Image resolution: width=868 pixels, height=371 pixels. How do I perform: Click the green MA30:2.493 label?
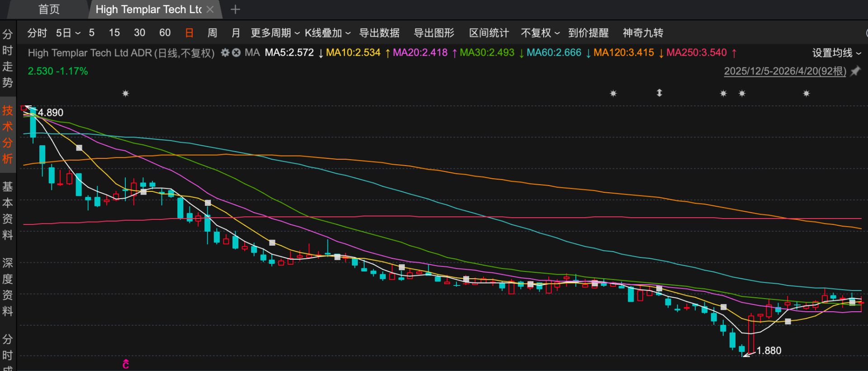click(487, 53)
